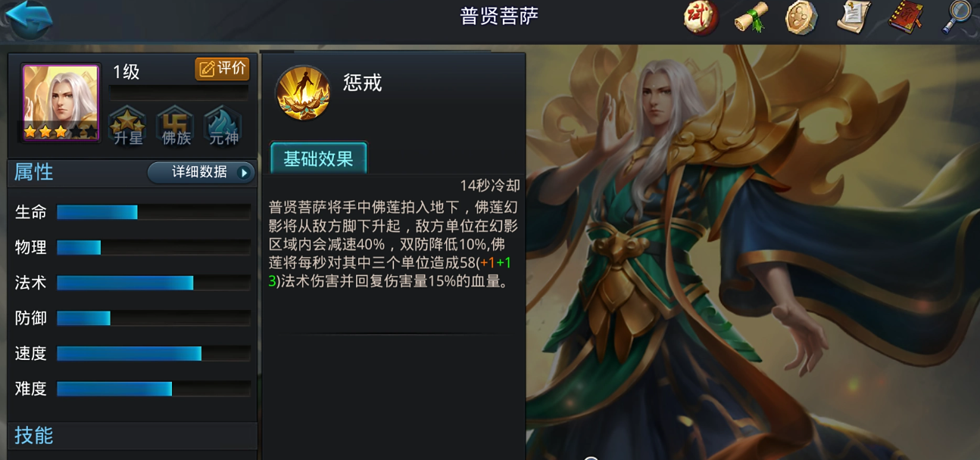This screenshot has width=980, height=460.
Task: Open the golden stone tablet icon
Action: click(x=801, y=17)
